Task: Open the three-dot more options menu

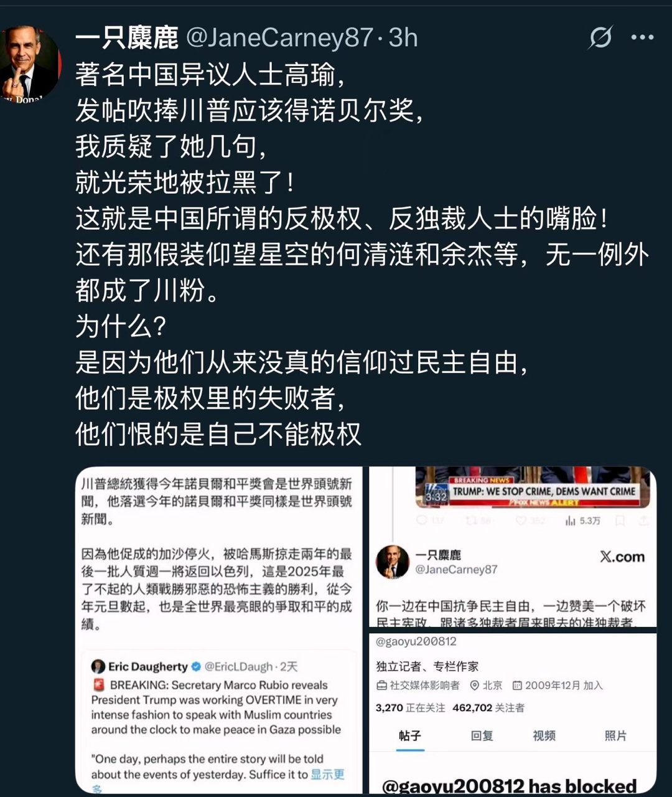Action: pyautogui.click(x=642, y=37)
